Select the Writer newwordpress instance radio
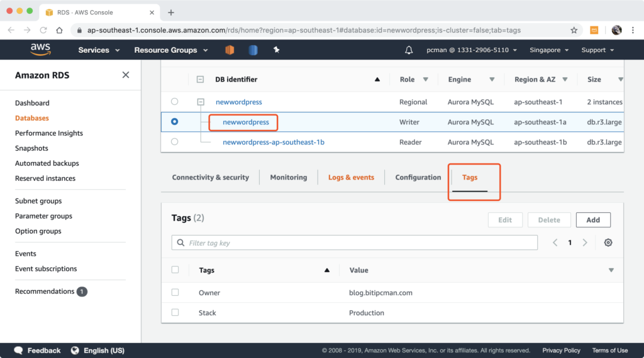This screenshot has width=644, height=358. [x=175, y=122]
